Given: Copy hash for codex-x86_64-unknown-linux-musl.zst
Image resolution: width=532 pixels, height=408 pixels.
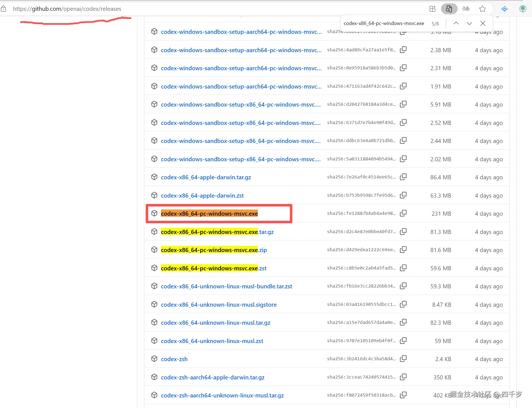Looking at the screenshot, I should 403,341.
